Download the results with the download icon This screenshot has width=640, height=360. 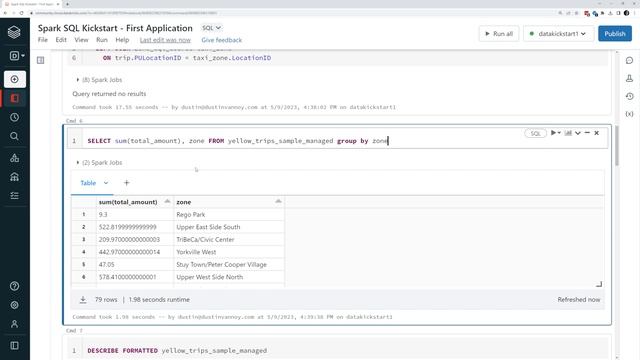83,300
